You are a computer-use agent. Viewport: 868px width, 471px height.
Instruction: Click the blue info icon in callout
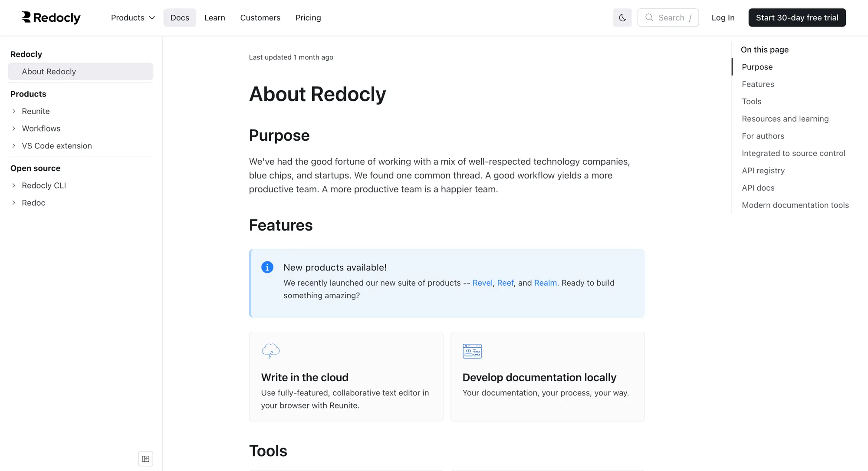tap(267, 267)
